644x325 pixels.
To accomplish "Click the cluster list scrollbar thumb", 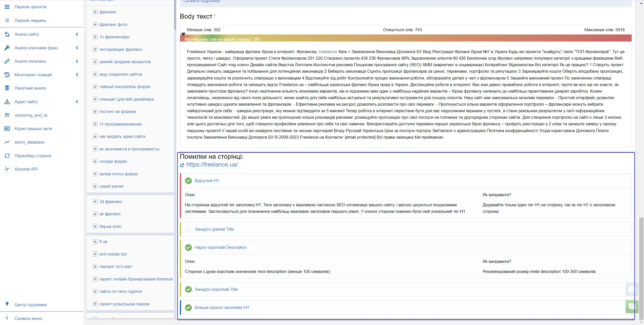I will tap(175, 15).
